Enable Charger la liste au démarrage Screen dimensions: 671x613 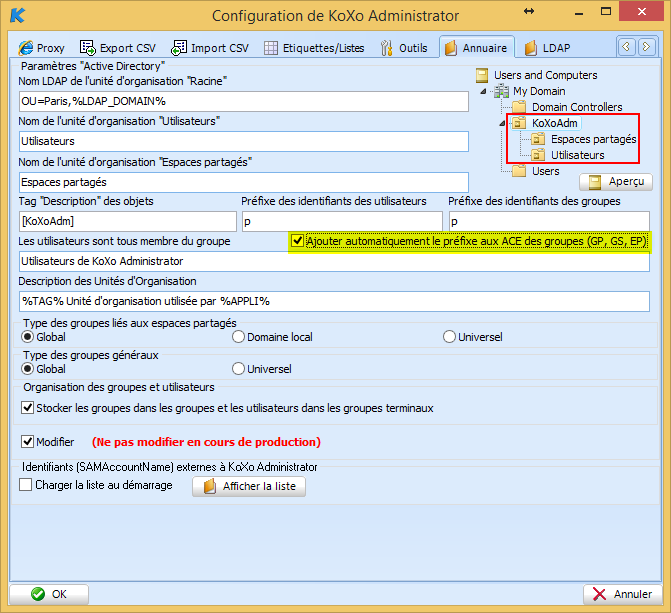click(25, 485)
